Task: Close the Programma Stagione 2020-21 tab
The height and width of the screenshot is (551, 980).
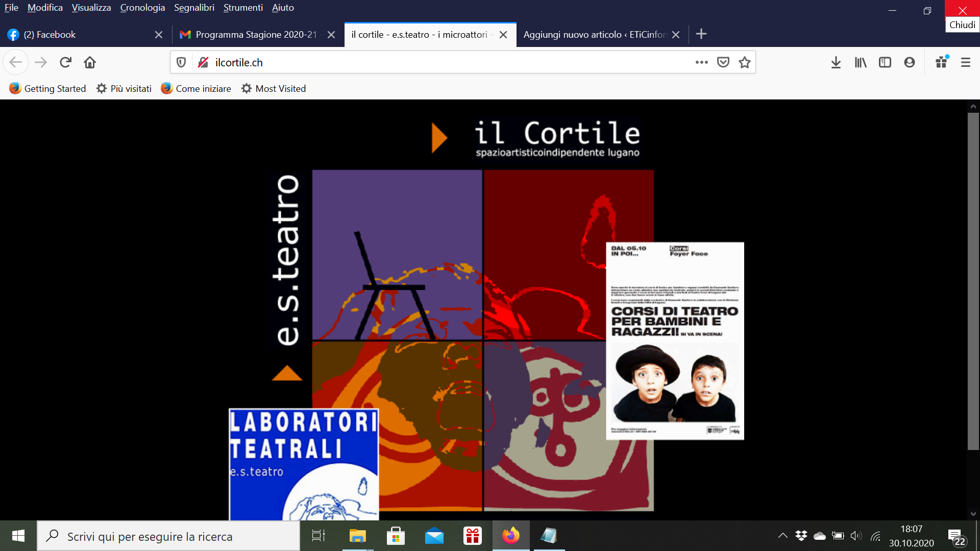Action: pos(331,35)
